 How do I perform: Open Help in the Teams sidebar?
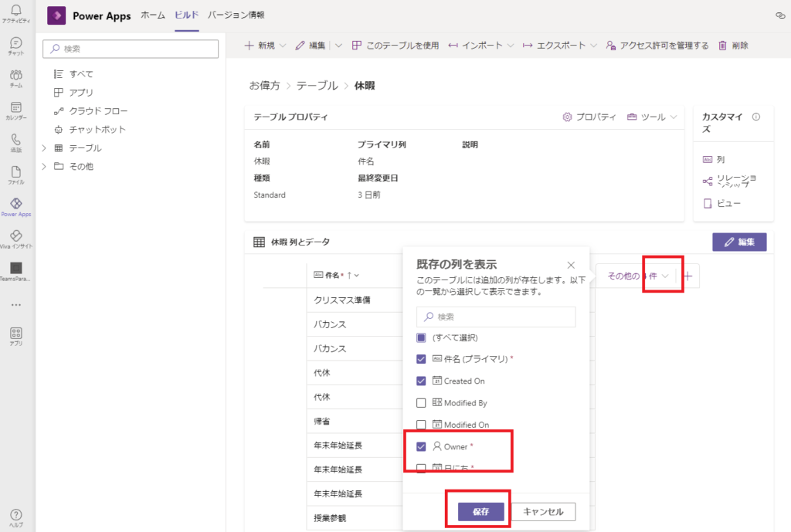pos(16,517)
